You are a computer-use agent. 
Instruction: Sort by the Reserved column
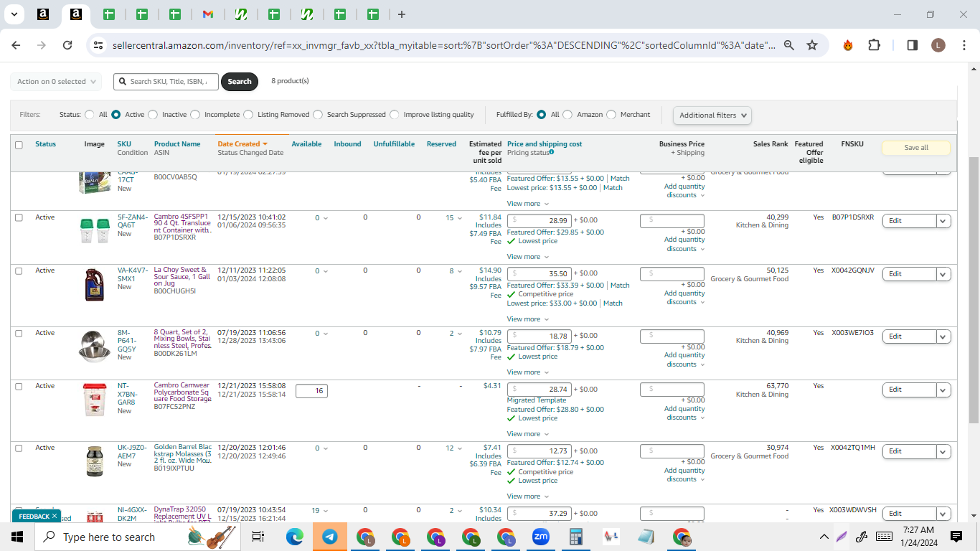pyautogui.click(x=441, y=144)
